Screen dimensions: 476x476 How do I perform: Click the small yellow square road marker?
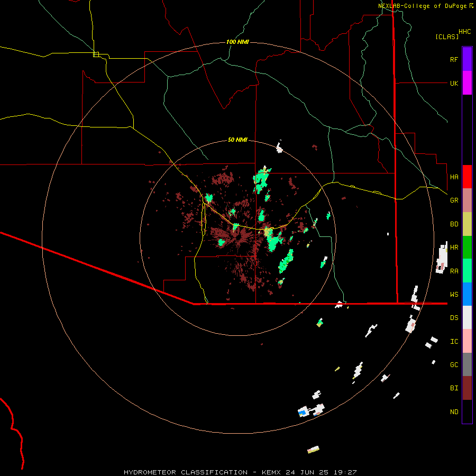click(96, 54)
